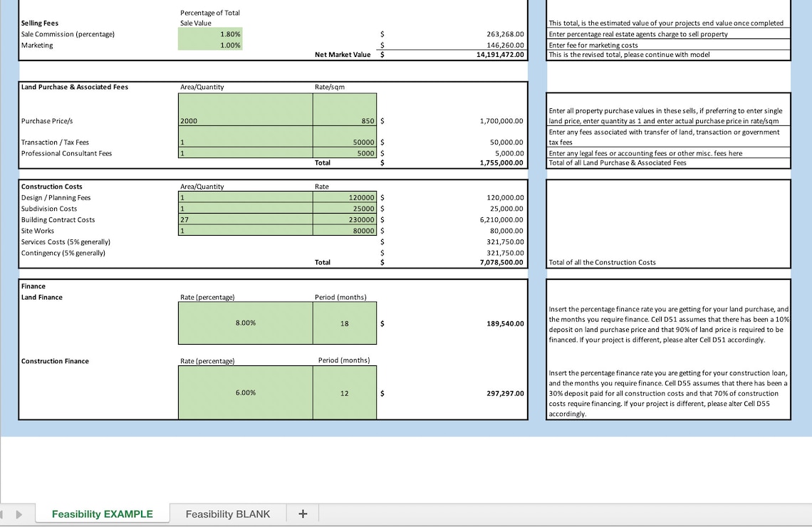This screenshot has height=527, width=812.
Task: Select Site Works quantity 1 cell
Action: [x=246, y=230]
